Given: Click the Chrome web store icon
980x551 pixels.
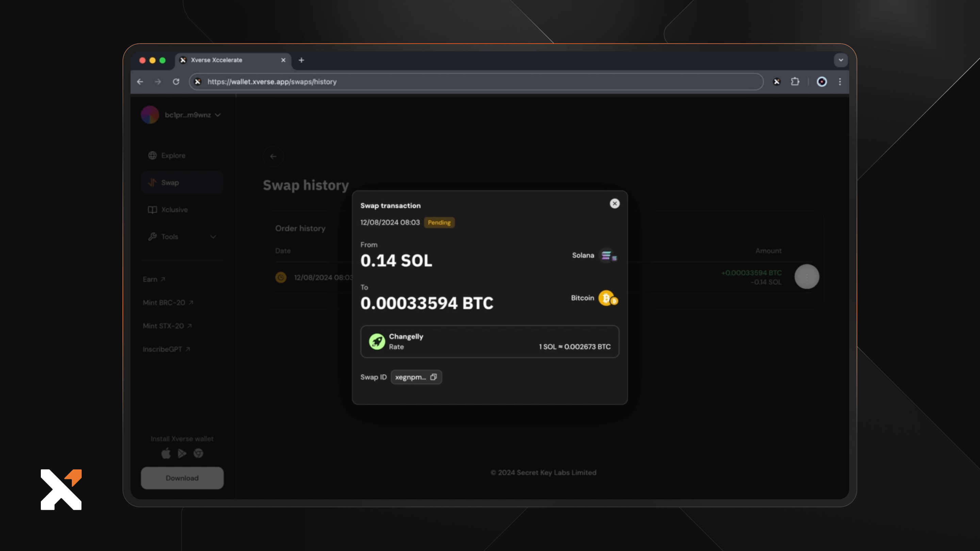Looking at the screenshot, I should click(198, 453).
